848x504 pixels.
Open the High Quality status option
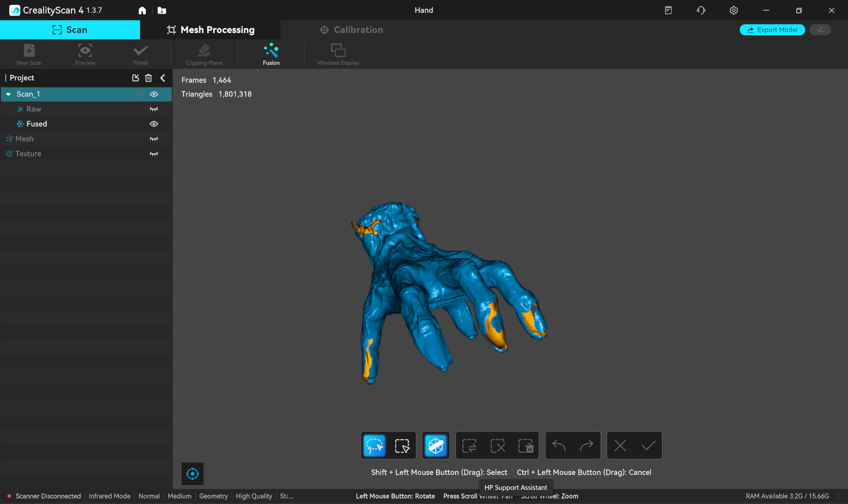tap(254, 496)
